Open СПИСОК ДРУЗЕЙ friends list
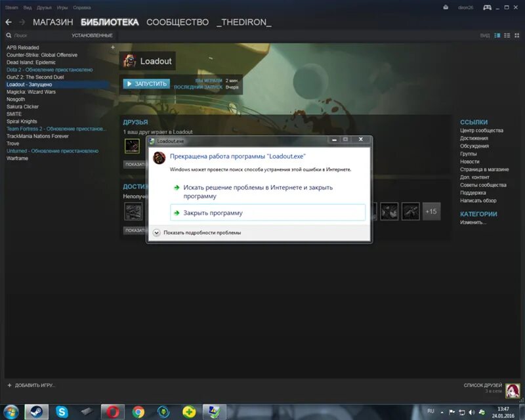Screen dimensions: 525x420 coord(483,385)
